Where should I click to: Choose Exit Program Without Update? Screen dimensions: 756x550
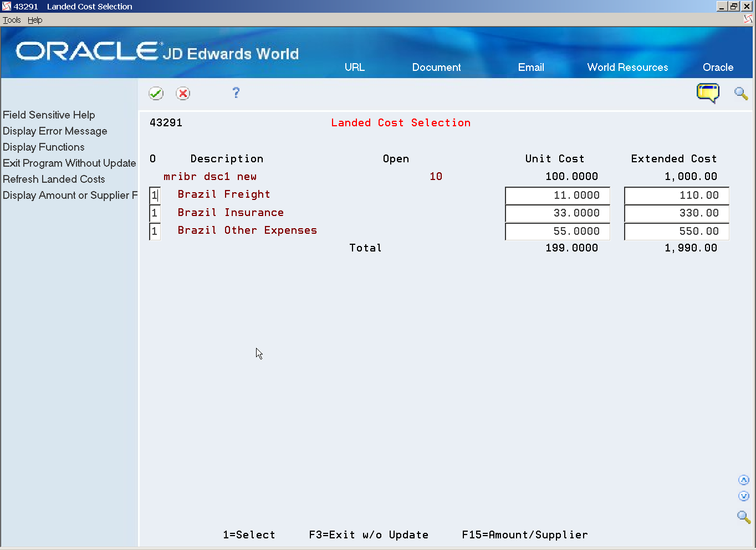69,163
